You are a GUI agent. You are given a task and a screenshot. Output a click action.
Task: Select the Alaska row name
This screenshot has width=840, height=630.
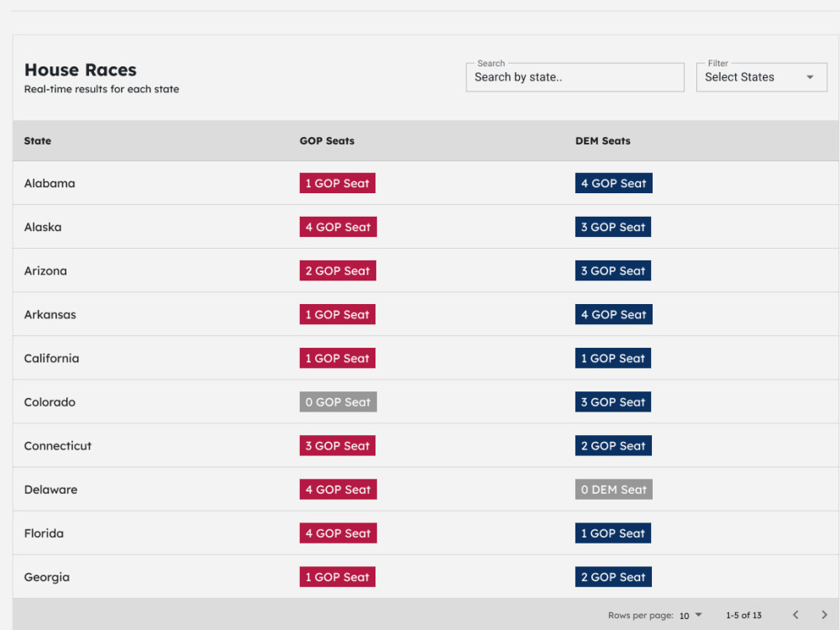(x=43, y=227)
